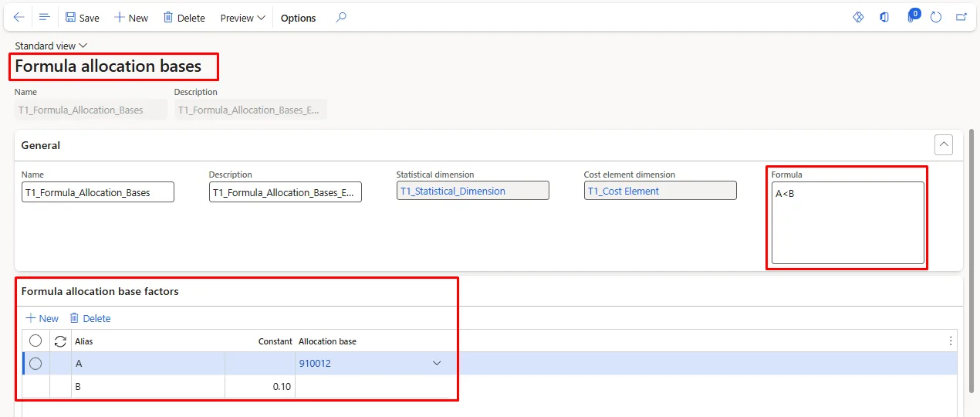Open the Options menu tab
980x417 pixels.
click(x=298, y=18)
